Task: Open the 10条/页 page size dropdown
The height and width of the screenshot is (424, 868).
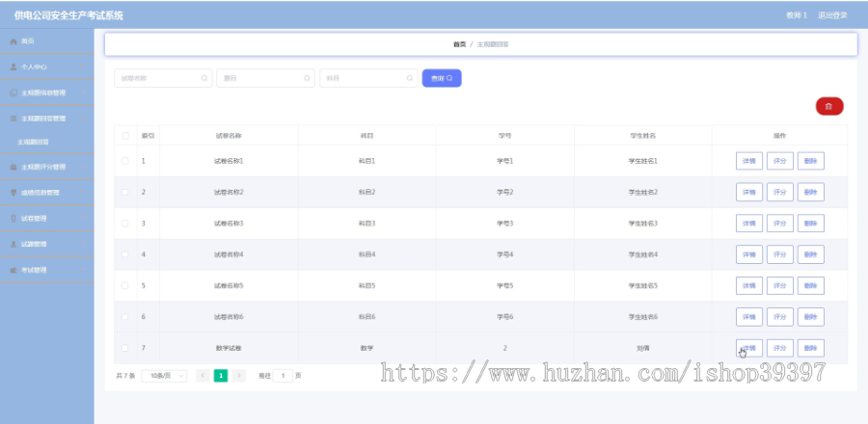Action: pos(164,376)
